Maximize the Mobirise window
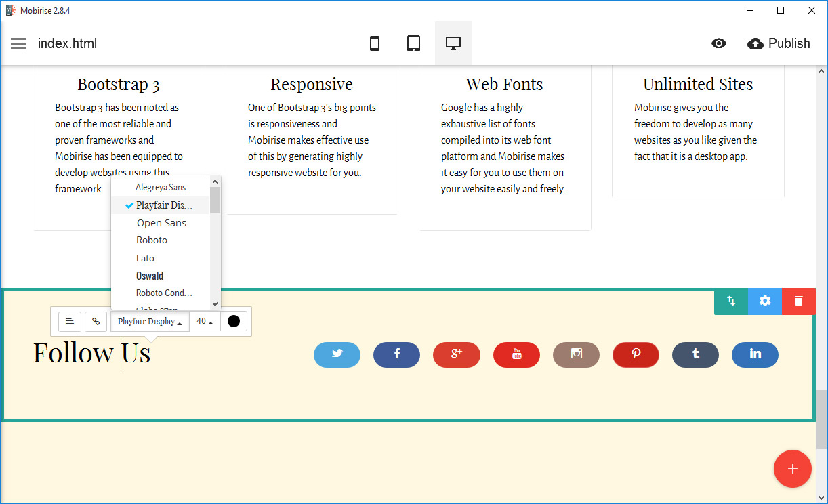The height and width of the screenshot is (504, 828). tap(781, 10)
